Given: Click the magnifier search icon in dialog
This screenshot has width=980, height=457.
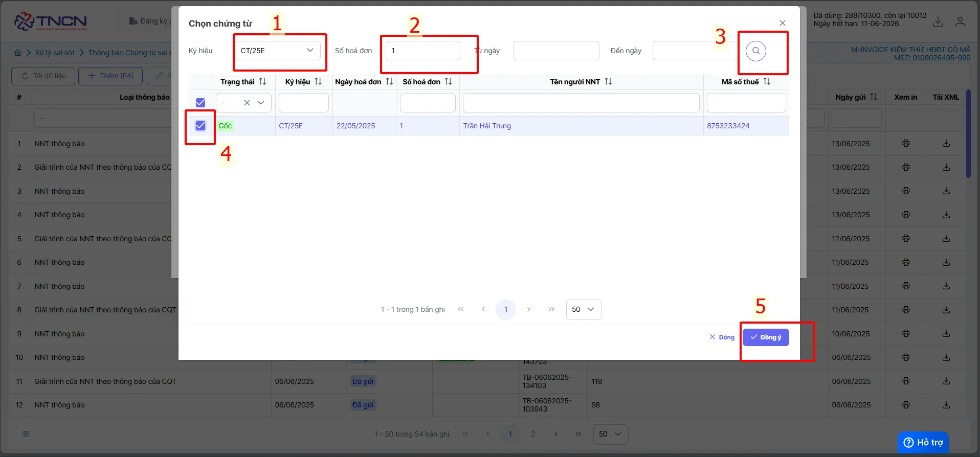Looking at the screenshot, I should point(755,51).
